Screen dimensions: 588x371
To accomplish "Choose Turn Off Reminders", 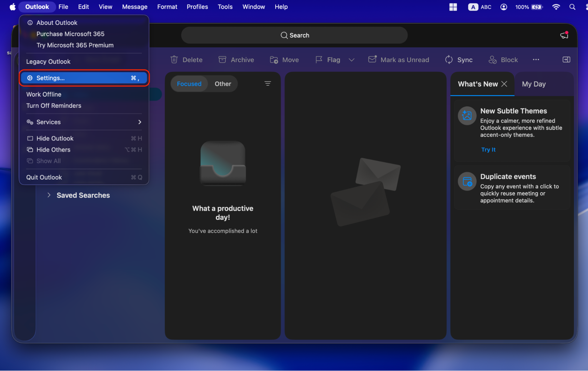I will tap(84, 105).
